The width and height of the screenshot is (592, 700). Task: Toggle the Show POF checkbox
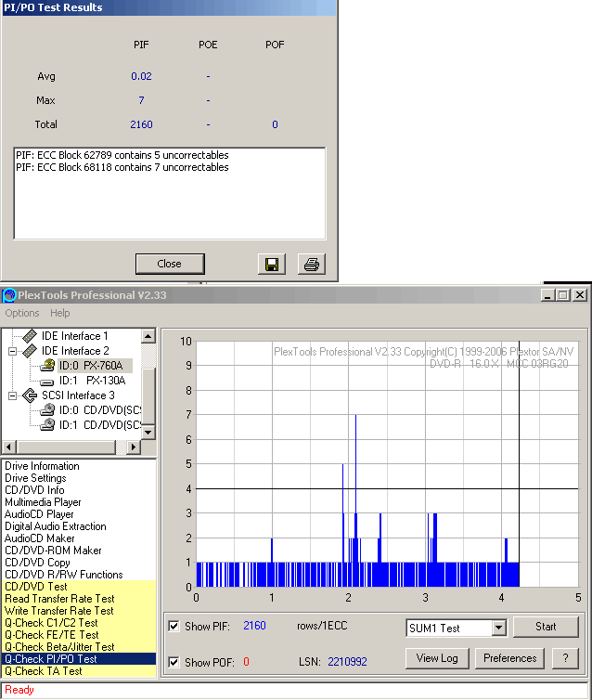tap(174, 662)
